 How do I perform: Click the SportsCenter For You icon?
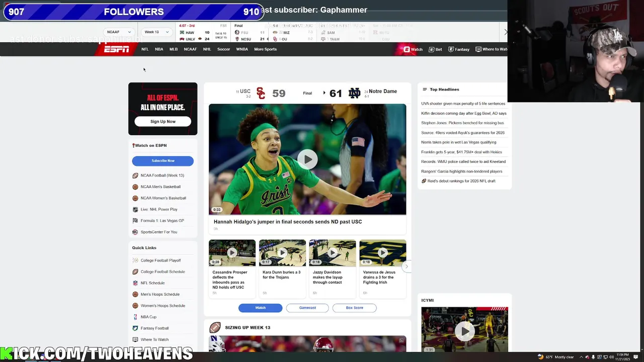coord(135,232)
